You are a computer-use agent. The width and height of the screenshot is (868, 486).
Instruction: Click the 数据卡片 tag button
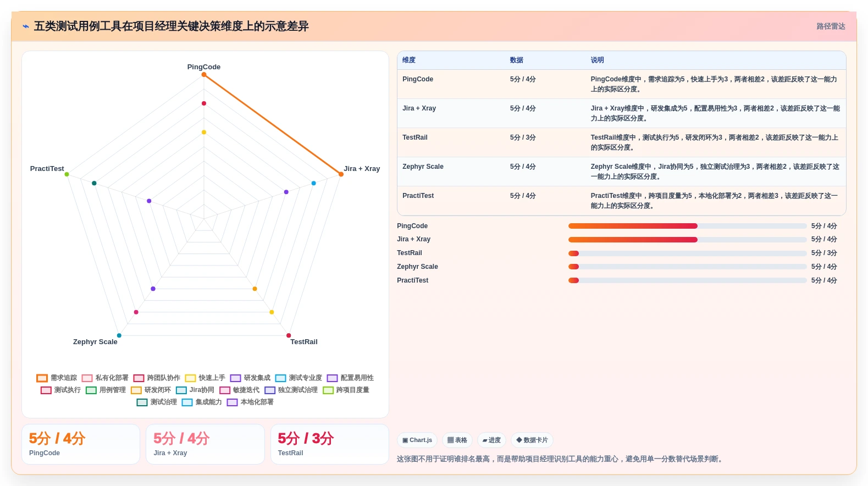point(532,440)
